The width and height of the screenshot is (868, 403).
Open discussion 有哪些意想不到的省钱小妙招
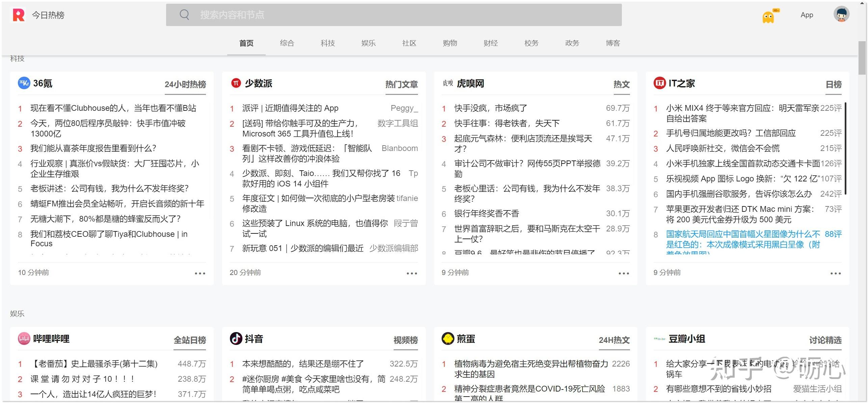(x=718, y=389)
